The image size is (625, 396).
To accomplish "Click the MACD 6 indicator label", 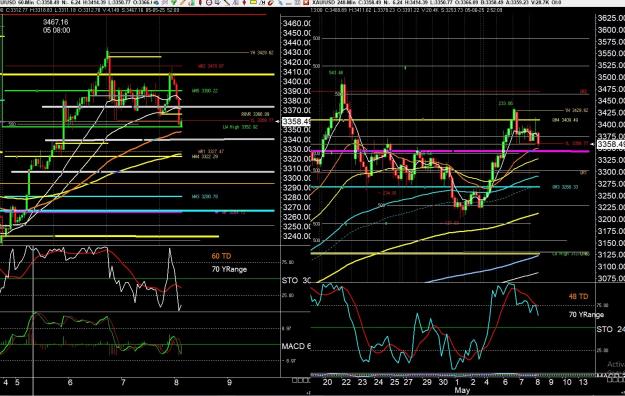I will [x=296, y=346].
